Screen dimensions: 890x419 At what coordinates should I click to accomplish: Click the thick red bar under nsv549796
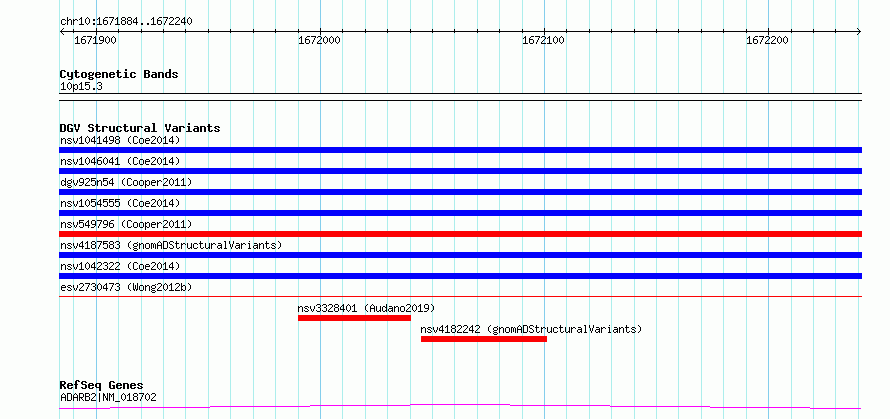(x=460, y=234)
